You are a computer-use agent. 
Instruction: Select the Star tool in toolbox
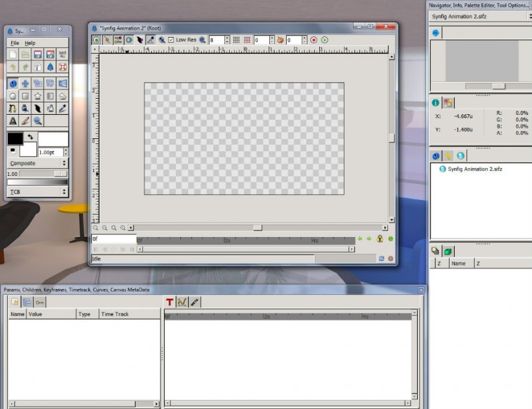coord(38,96)
